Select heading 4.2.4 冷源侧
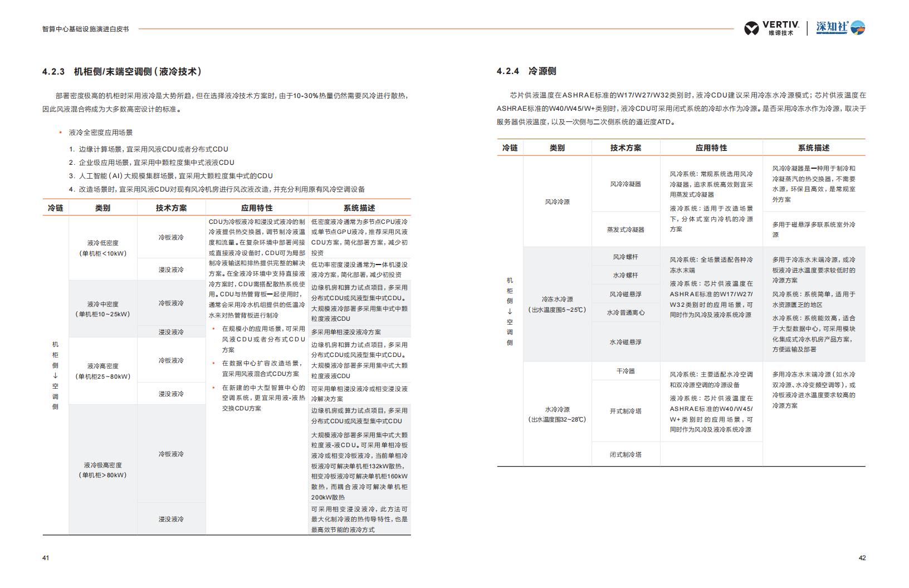The image size is (909, 588). [526, 71]
